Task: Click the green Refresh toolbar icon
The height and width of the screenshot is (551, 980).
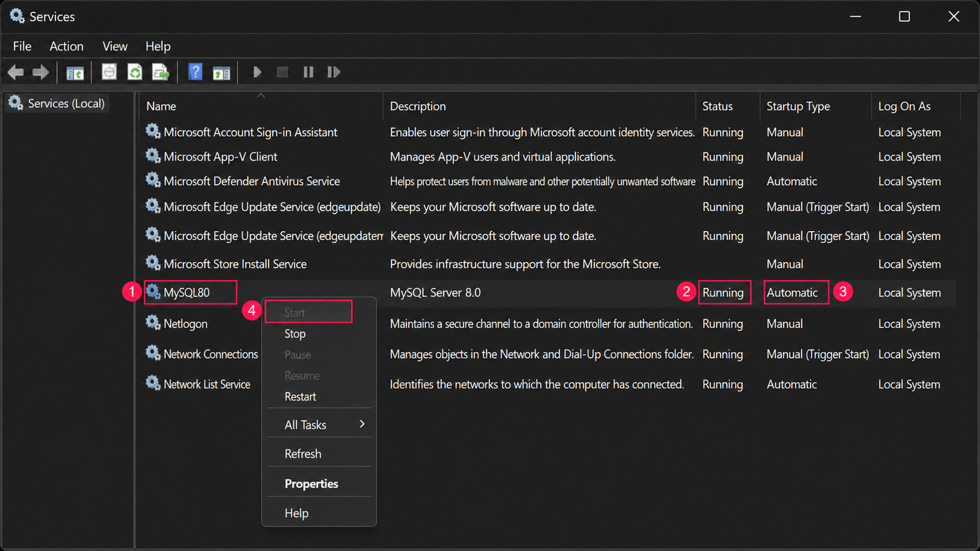Action: [135, 72]
